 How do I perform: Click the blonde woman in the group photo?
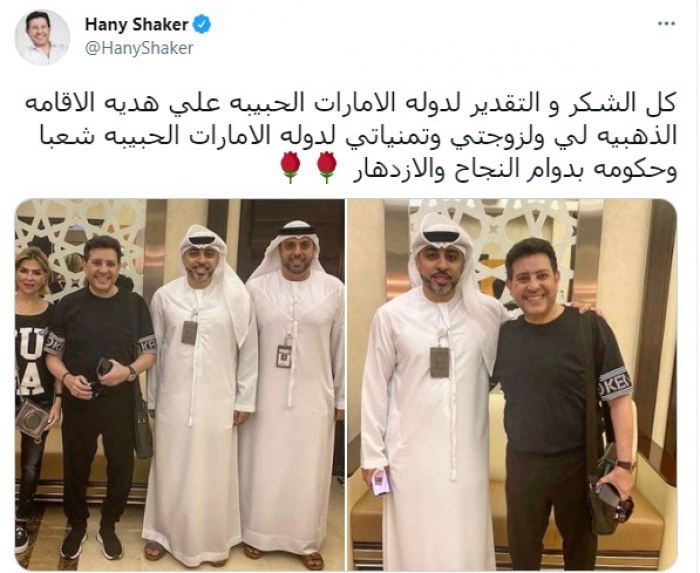coord(35,393)
